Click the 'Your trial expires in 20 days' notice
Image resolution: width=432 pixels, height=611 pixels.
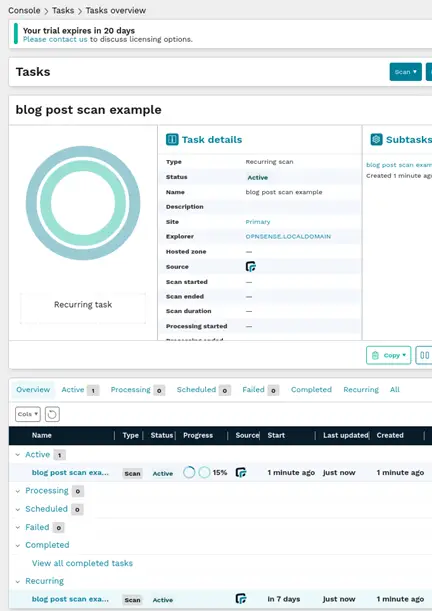79,30
